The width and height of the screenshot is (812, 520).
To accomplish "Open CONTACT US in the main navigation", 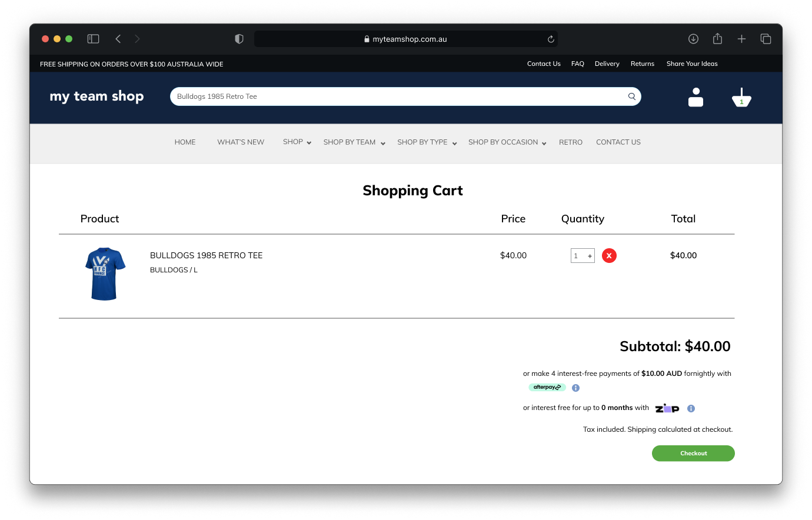I will click(x=618, y=142).
